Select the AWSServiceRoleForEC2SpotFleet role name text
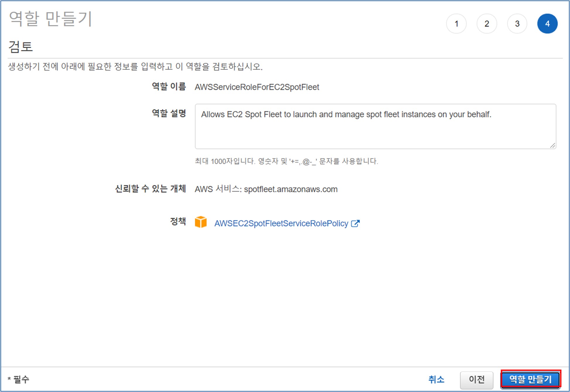570x392 pixels. (257, 87)
